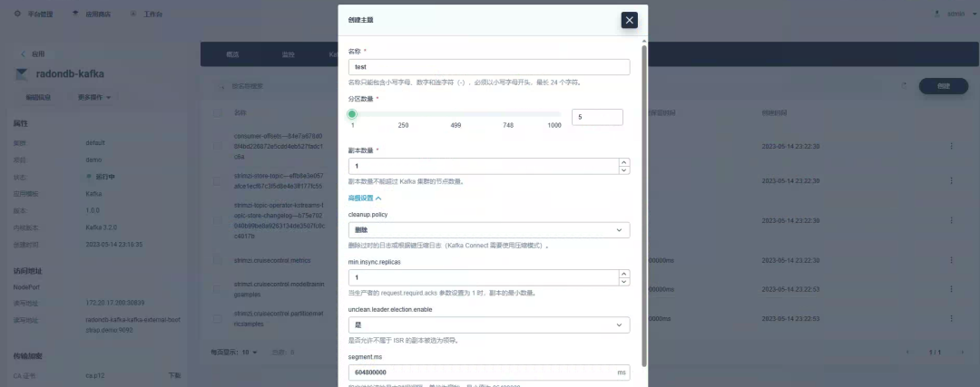The image size is (980, 387).
Task: Decrease min.insync.replicas with down arrow
Action: coord(624,282)
